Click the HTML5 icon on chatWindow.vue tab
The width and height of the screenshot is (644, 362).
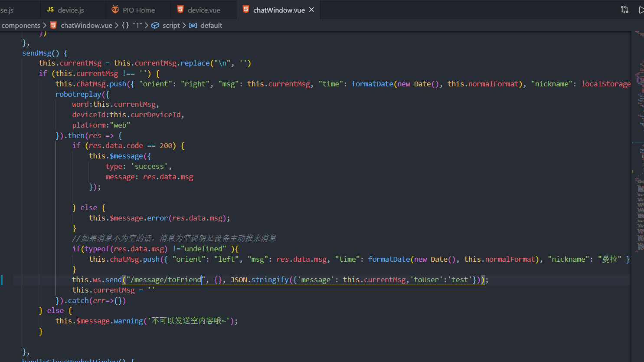[x=246, y=10]
